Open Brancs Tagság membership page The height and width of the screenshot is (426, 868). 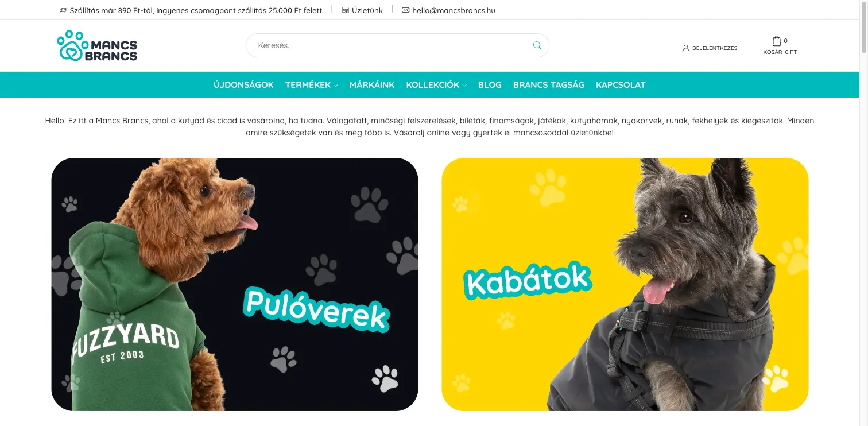coord(549,84)
